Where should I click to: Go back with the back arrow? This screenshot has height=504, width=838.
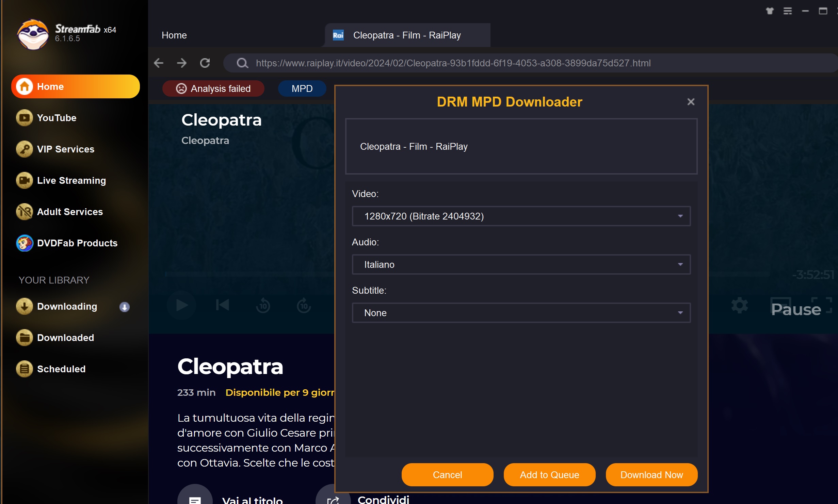[x=159, y=63]
